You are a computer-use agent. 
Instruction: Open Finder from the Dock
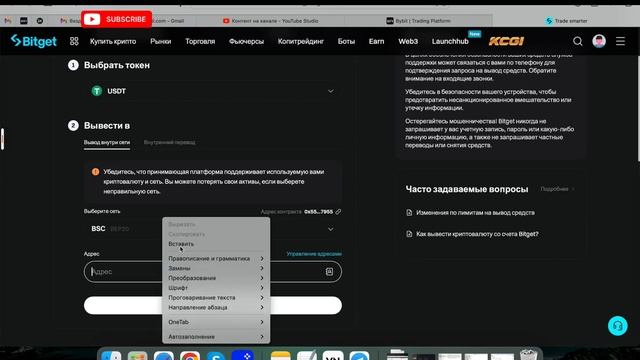111,357
